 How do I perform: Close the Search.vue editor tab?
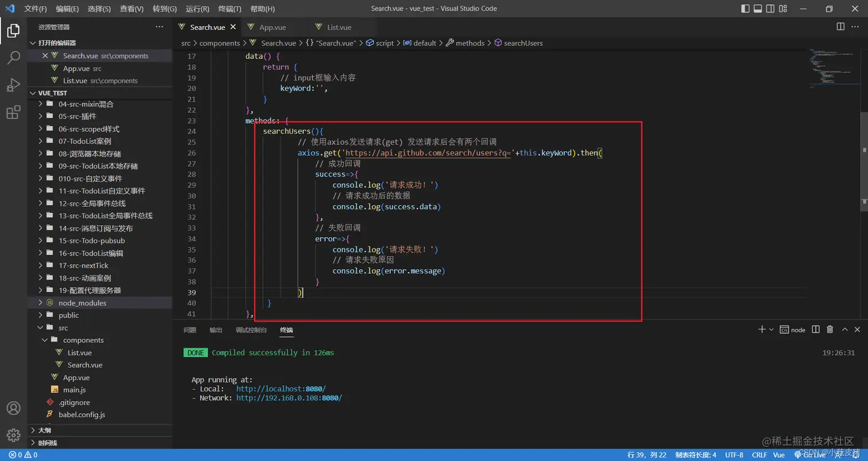point(233,27)
